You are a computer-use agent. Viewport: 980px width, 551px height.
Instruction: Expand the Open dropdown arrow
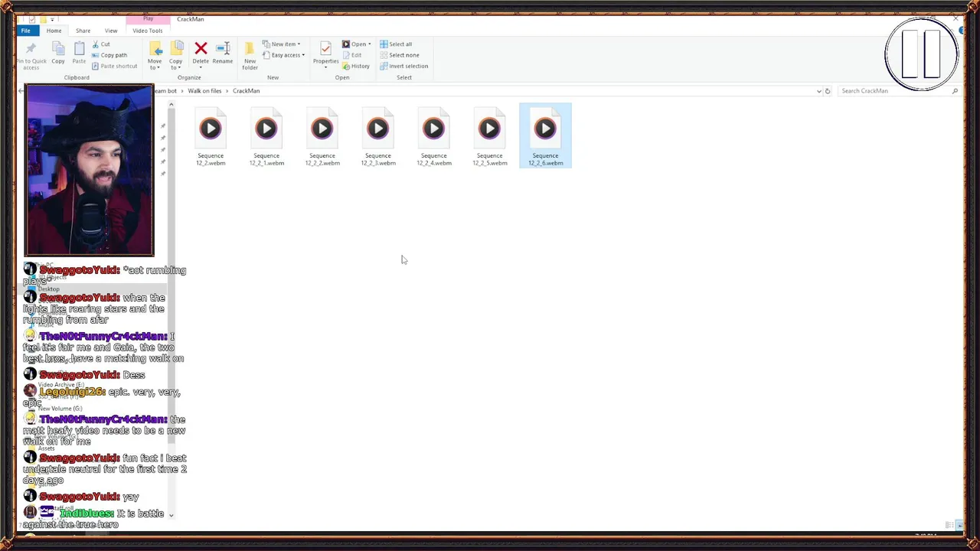point(370,44)
